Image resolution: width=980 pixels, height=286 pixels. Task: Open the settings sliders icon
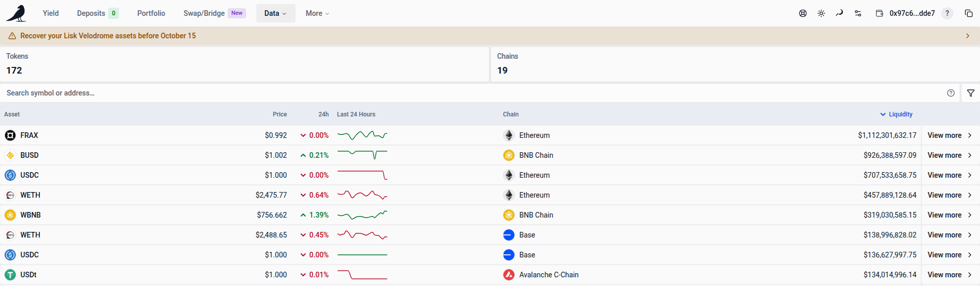[858, 13]
